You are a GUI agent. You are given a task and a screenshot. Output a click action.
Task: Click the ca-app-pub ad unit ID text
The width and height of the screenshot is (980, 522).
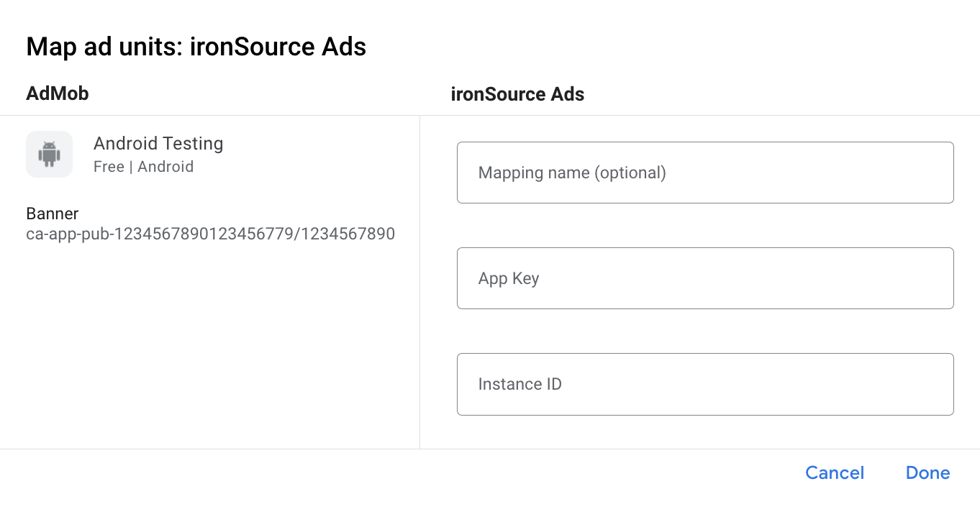(210, 234)
